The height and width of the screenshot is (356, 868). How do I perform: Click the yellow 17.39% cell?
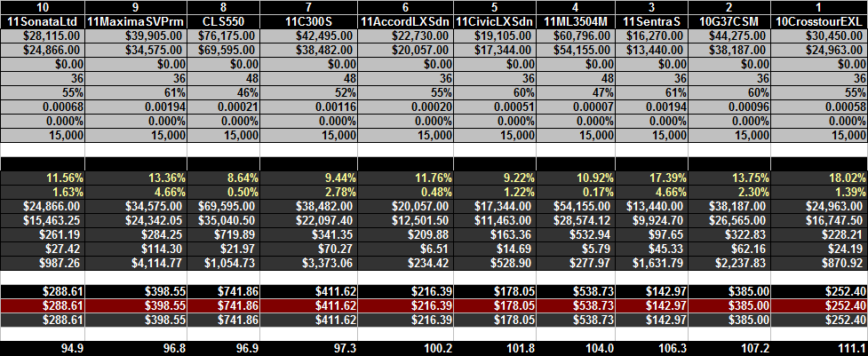651,178
